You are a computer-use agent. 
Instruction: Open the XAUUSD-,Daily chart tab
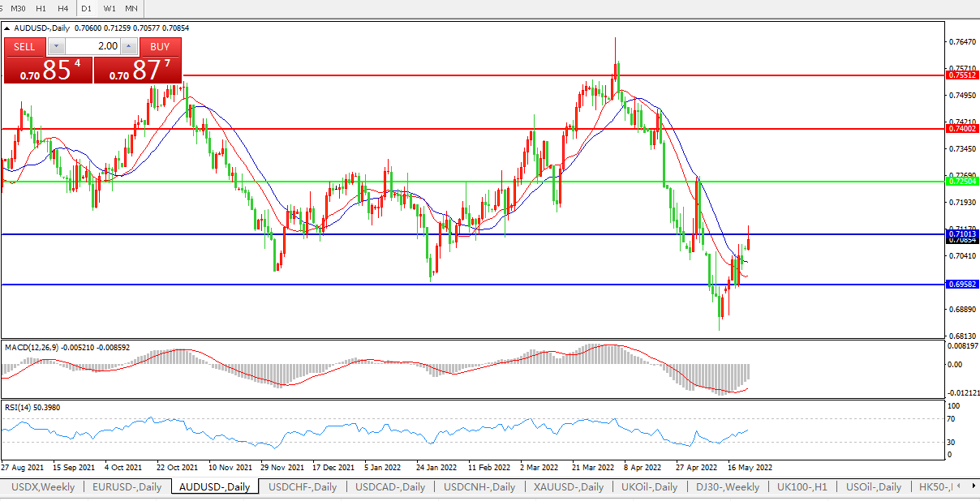click(x=568, y=487)
